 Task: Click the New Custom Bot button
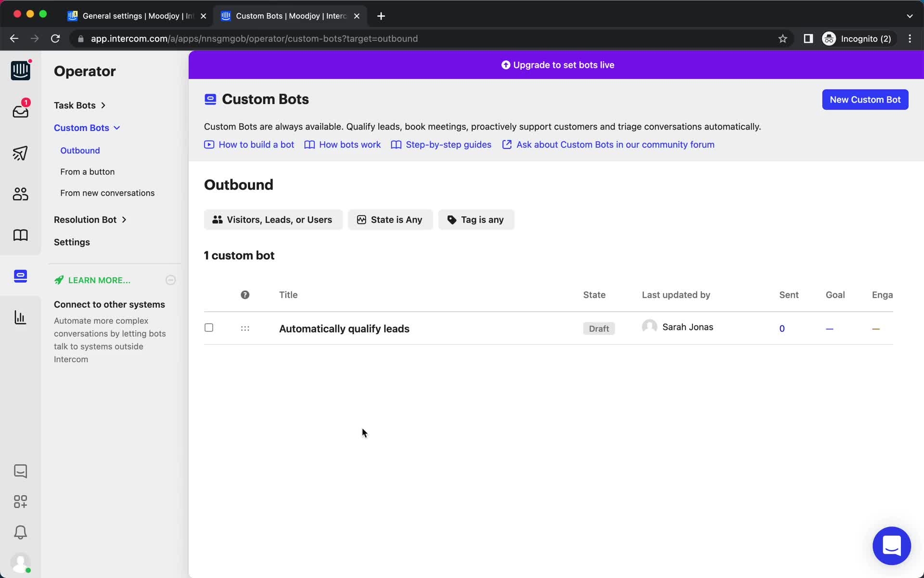pos(865,99)
